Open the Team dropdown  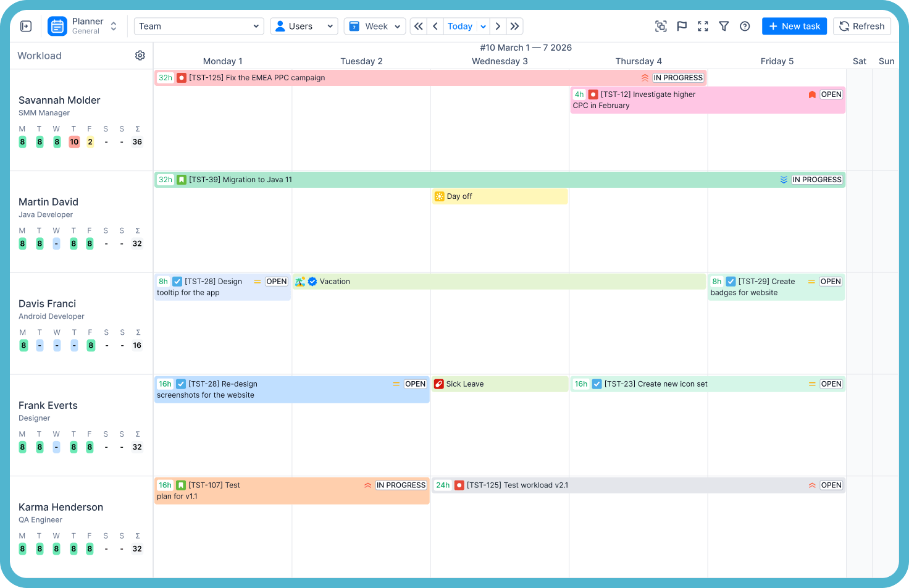pyautogui.click(x=199, y=26)
